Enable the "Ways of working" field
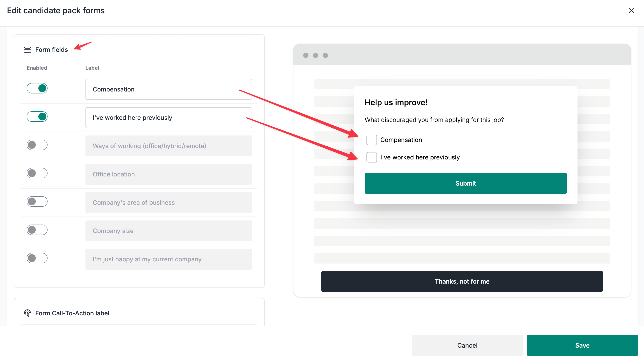Image resolution: width=644 pixels, height=362 pixels. (x=37, y=145)
